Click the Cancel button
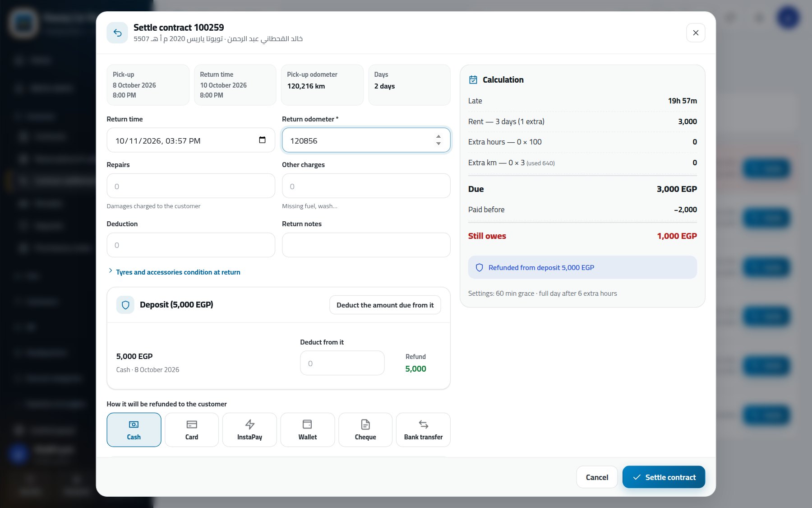This screenshot has width=812, height=508. click(597, 477)
